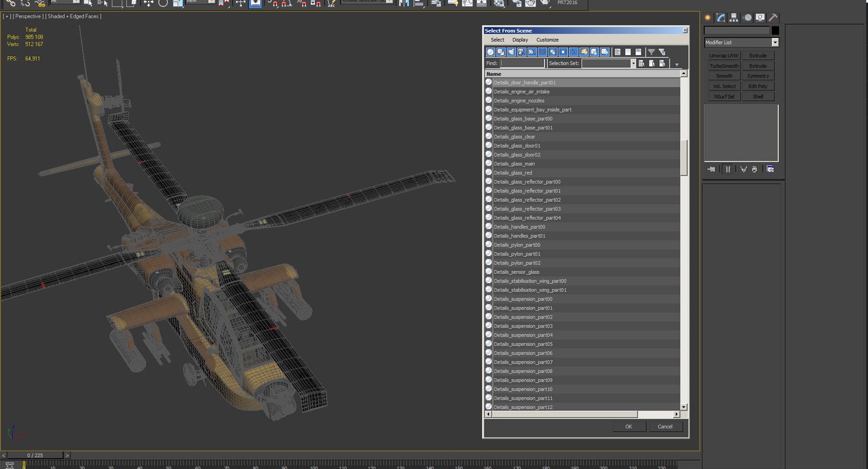The width and height of the screenshot is (868, 469).
Task: Click the ABC spelling icon in the main toolbar
Action: point(331,3)
